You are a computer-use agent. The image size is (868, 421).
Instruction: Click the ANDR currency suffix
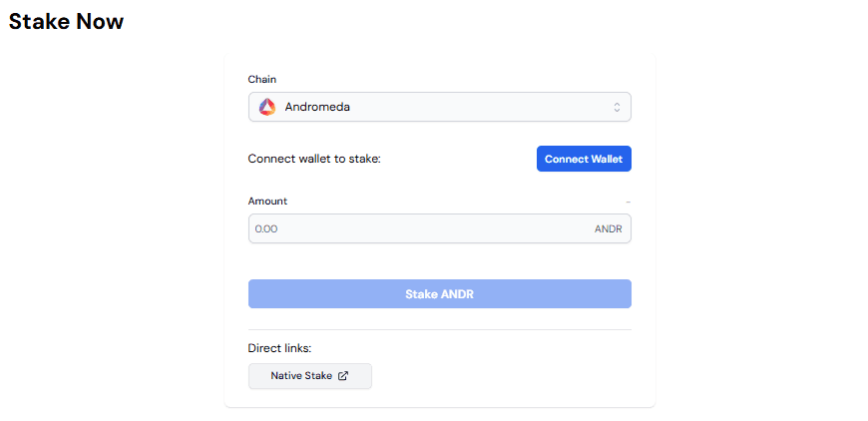pyautogui.click(x=608, y=228)
